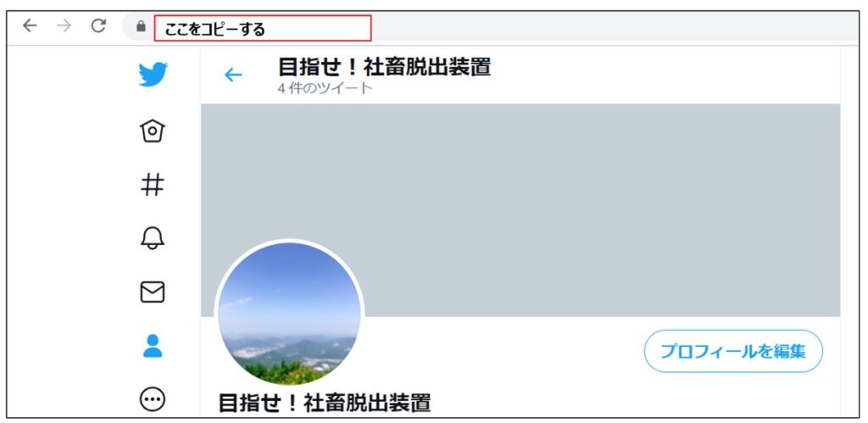Open the round landscape profile avatar
This screenshot has width=868, height=423.
click(289, 314)
